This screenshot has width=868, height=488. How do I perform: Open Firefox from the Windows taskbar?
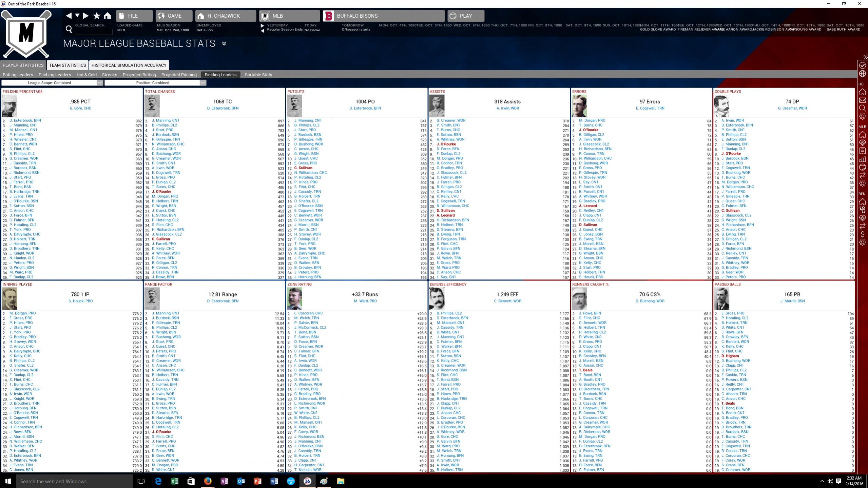pos(208,481)
